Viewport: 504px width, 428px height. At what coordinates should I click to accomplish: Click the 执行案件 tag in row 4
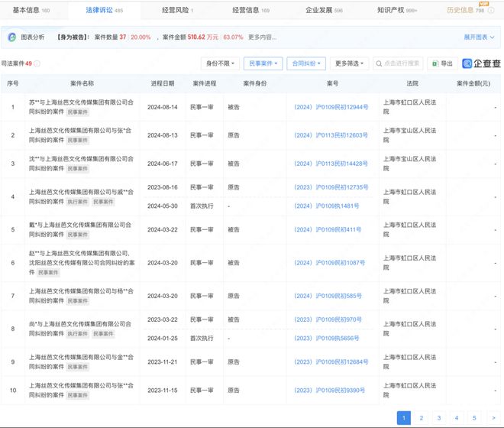point(77,202)
